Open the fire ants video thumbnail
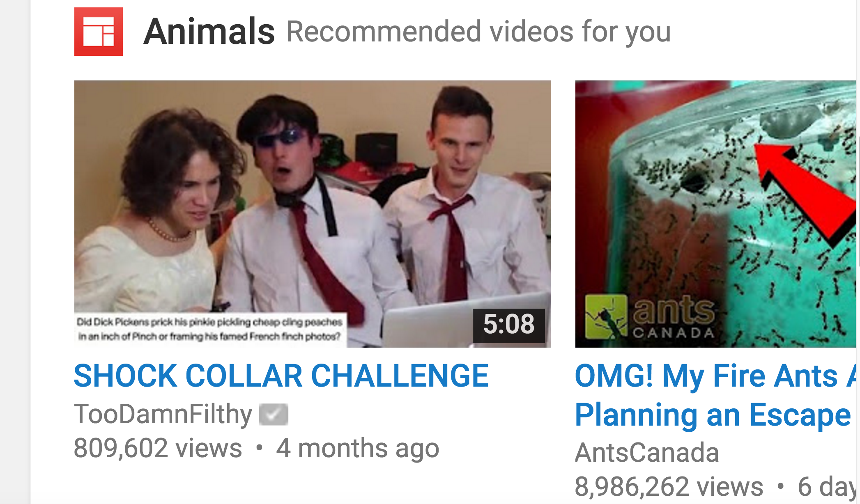 [x=715, y=214]
